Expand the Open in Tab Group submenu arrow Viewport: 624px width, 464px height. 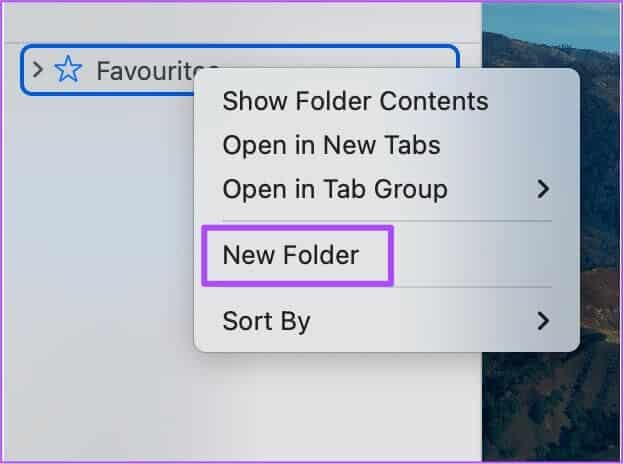543,189
